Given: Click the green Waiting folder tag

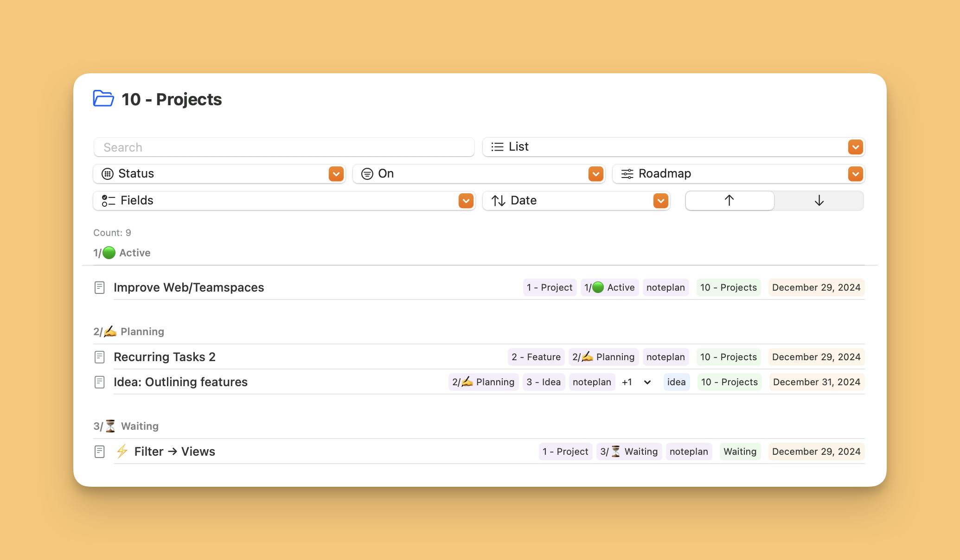Looking at the screenshot, I should (740, 452).
